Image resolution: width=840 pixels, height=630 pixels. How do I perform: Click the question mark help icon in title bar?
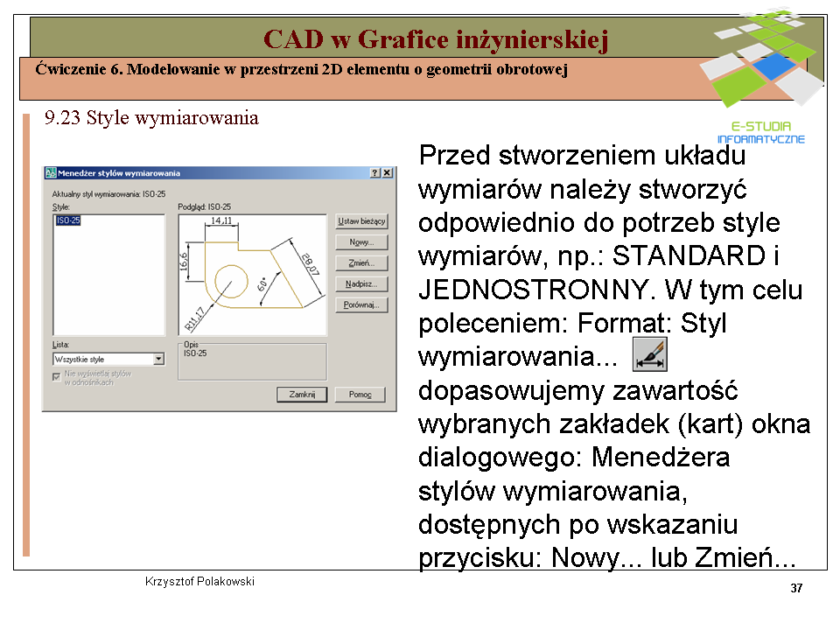(375, 173)
